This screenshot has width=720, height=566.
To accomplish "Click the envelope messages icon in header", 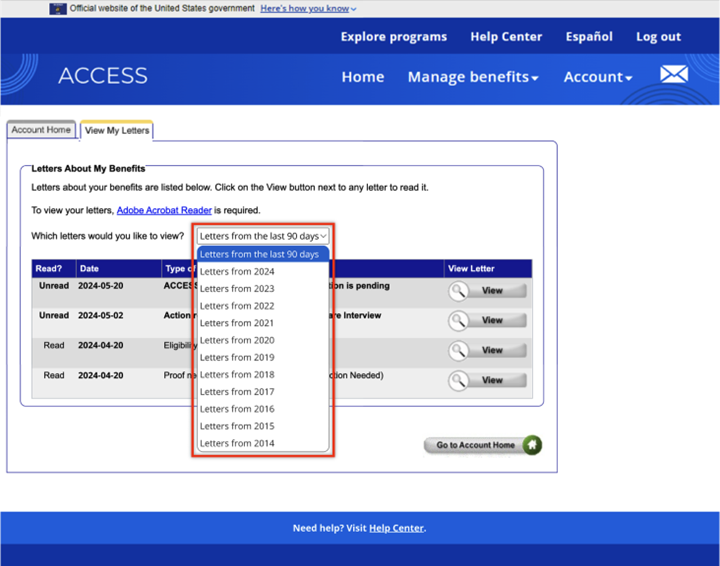I will (x=674, y=75).
